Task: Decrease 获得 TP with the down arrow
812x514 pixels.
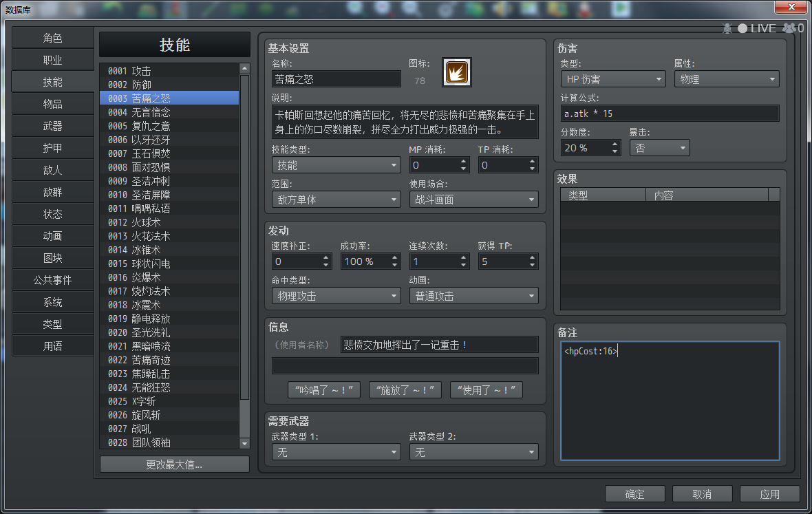Action: pyautogui.click(x=533, y=266)
